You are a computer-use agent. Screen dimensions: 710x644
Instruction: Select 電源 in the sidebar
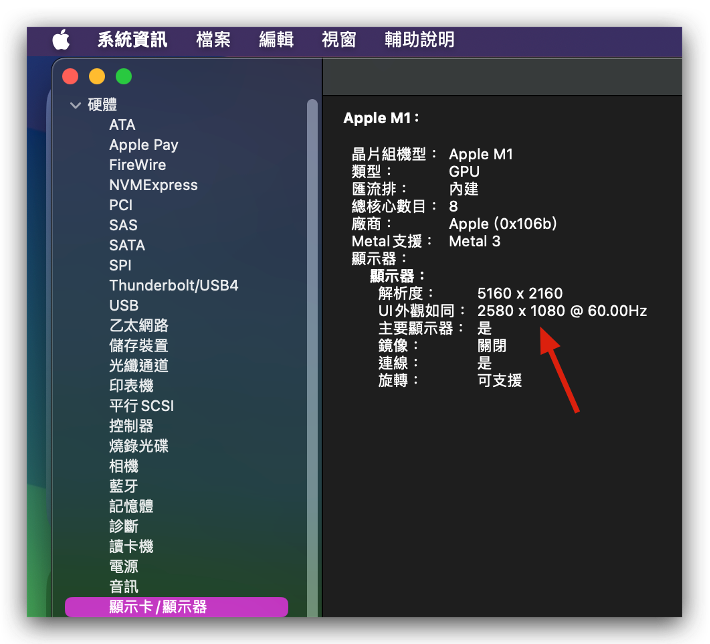pyautogui.click(x=124, y=567)
